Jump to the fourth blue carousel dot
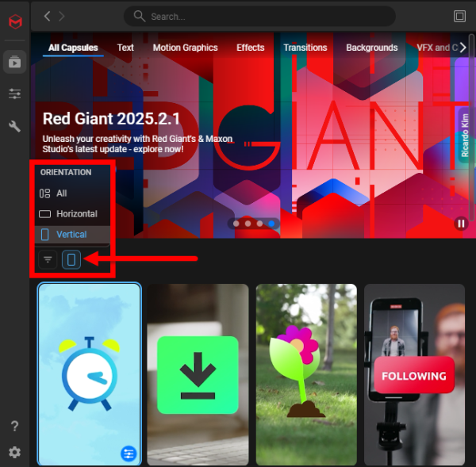476x467 pixels. tap(271, 224)
